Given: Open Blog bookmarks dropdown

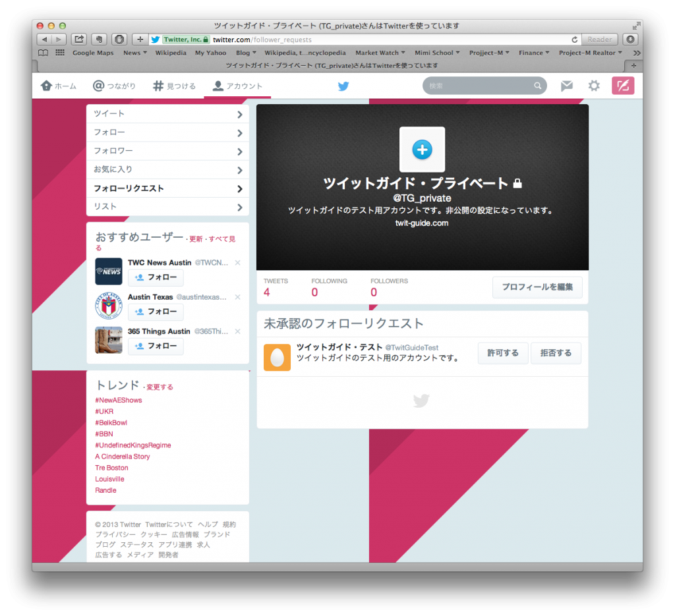Looking at the screenshot, I should [246, 53].
